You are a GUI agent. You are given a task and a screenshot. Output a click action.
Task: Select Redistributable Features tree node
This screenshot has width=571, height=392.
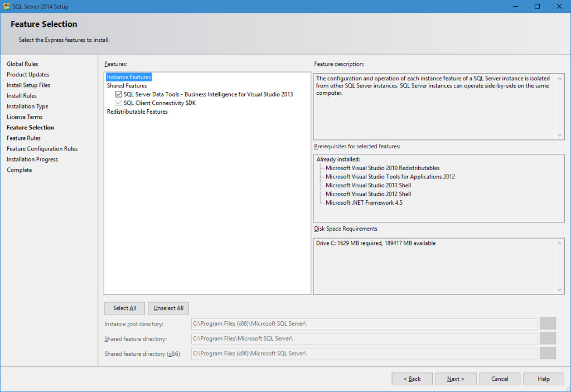[137, 112]
